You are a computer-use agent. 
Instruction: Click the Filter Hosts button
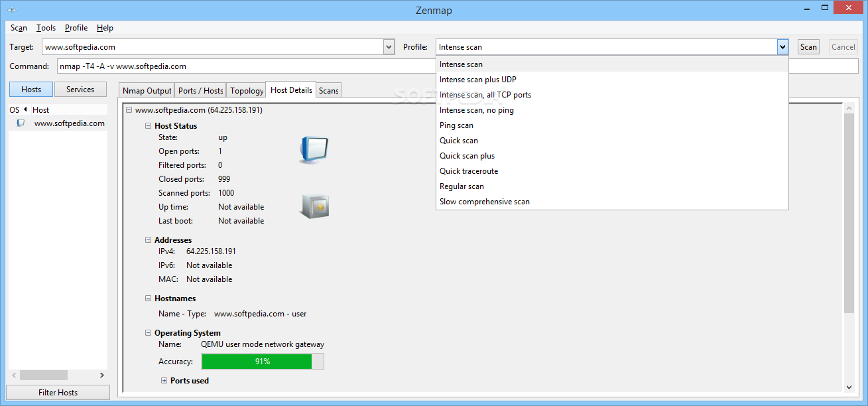pos(58,393)
